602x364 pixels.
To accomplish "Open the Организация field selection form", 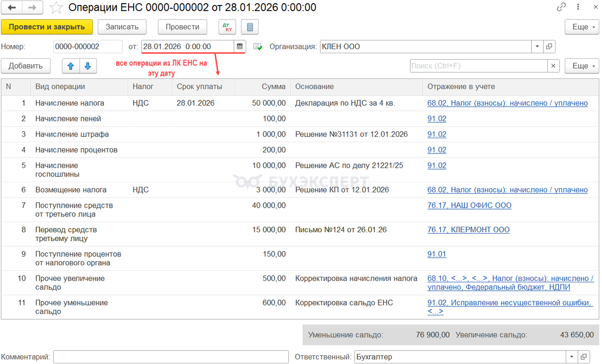I will (549, 46).
